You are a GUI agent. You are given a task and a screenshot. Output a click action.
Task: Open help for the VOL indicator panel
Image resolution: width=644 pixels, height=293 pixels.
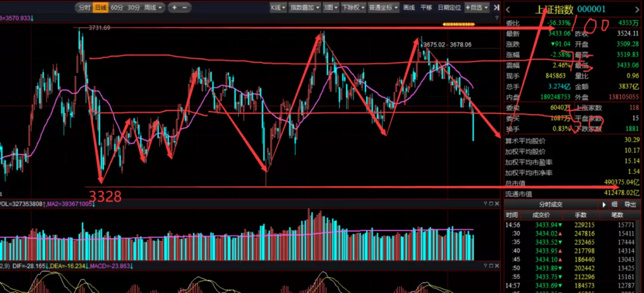(x=485, y=203)
